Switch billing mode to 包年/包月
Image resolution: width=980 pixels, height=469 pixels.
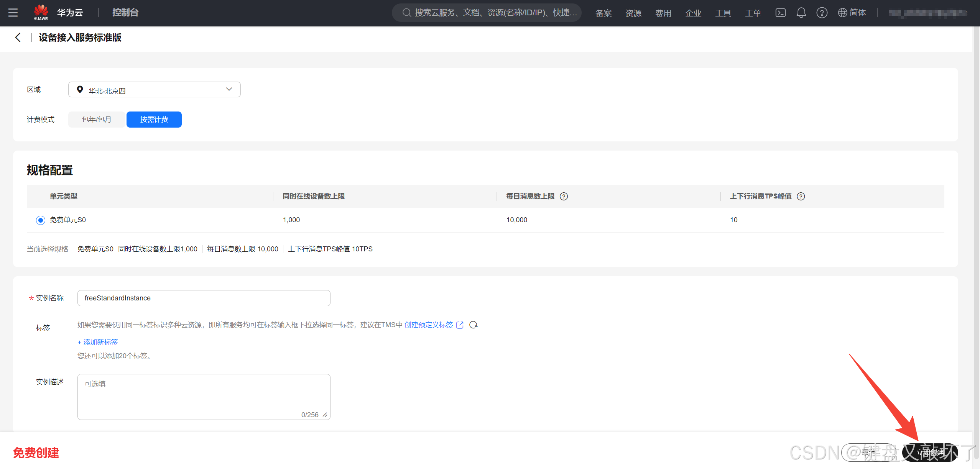(97, 120)
